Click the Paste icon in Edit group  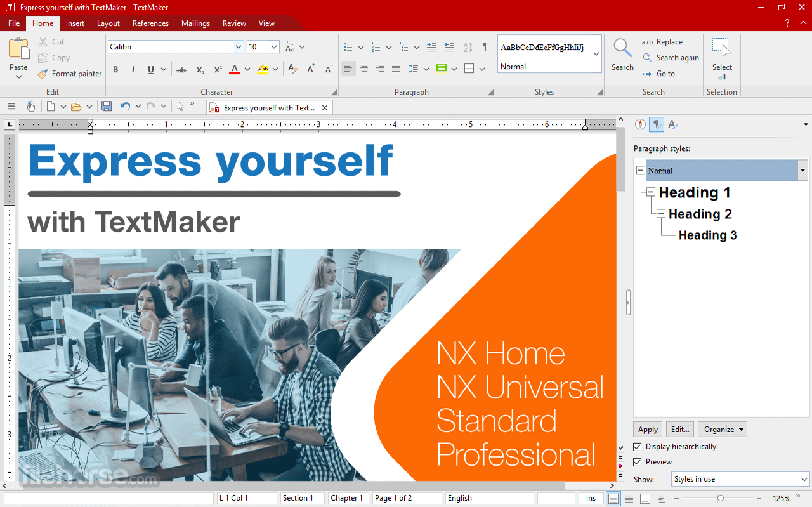click(x=18, y=49)
